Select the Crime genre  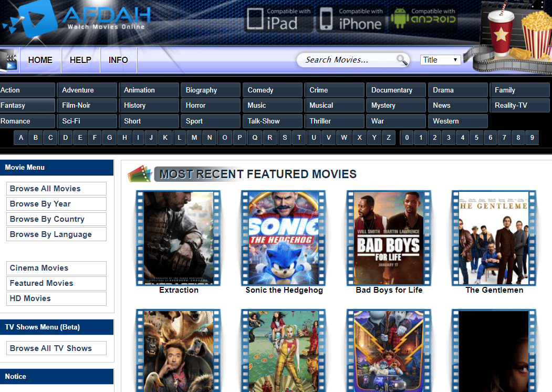click(x=335, y=90)
